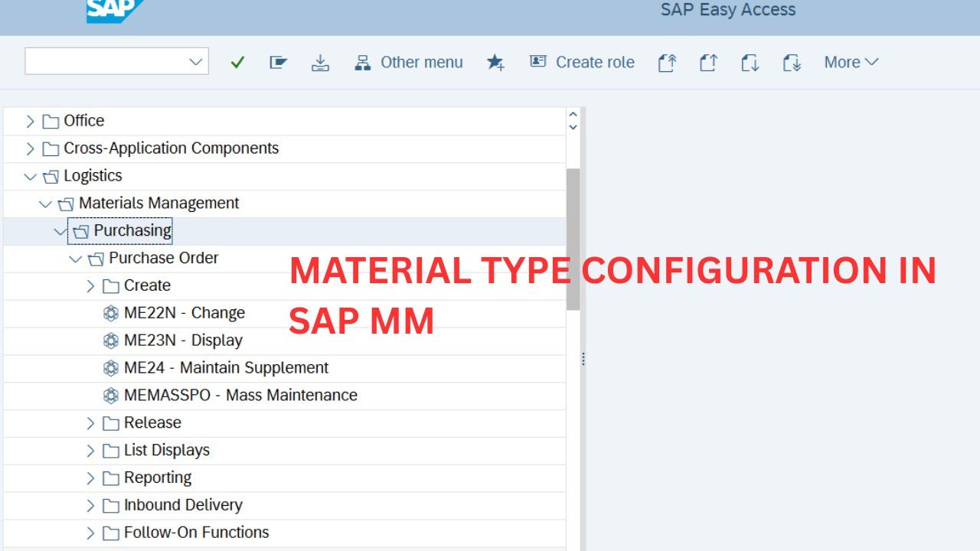Click the open Logistics folder icon
This screenshot has width=980, height=551.
click(x=51, y=177)
